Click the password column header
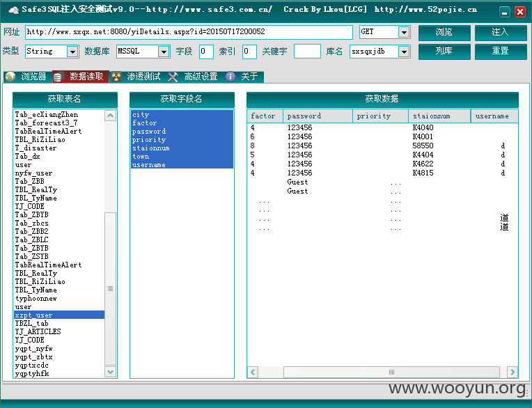Viewport: 532px width, 408px height. coord(318,116)
